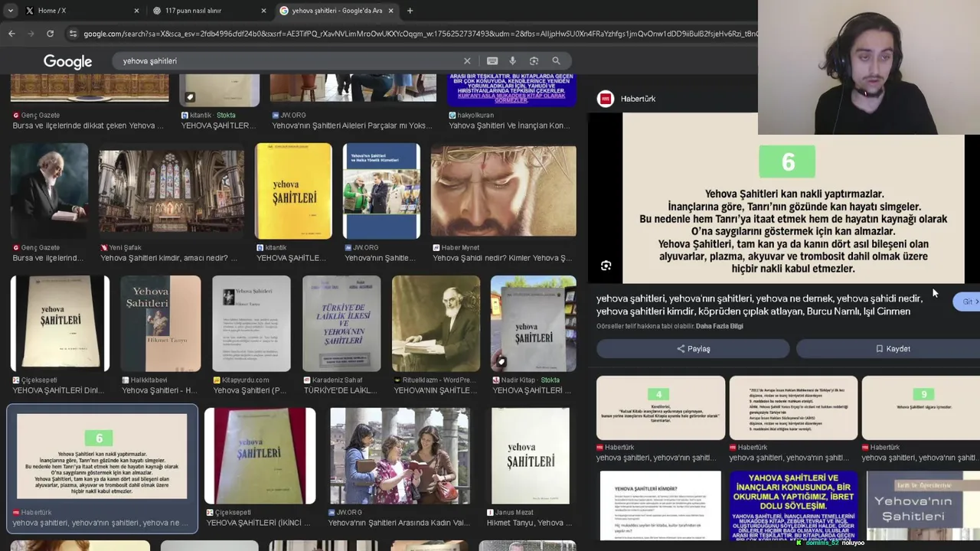Open the related thumbnail numbered 4
This screenshot has width=980, height=551.
(x=661, y=408)
